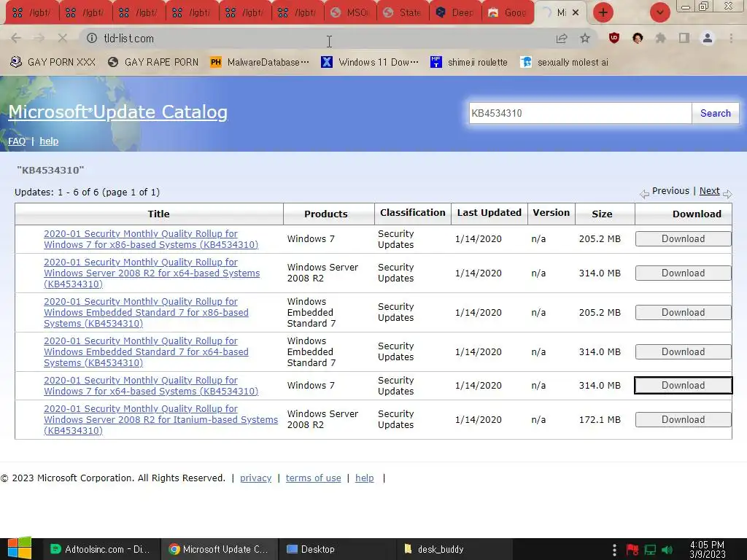Switch to the Goog tab

coord(508,12)
